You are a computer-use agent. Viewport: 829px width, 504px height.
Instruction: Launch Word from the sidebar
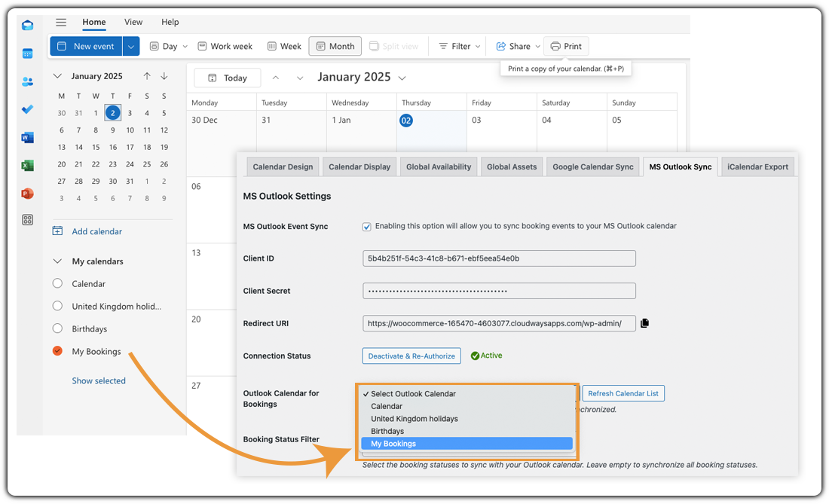coord(27,137)
